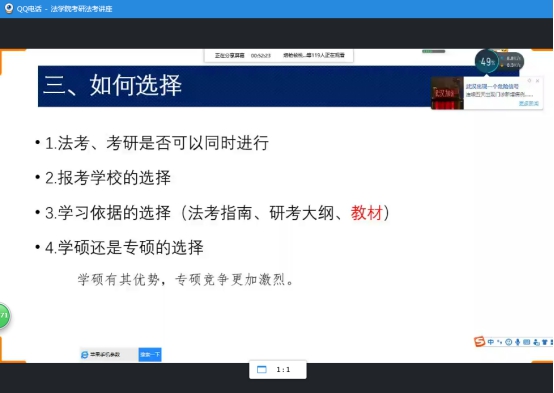Click the line 1.法考、考研是否可以同时进行

click(x=157, y=143)
